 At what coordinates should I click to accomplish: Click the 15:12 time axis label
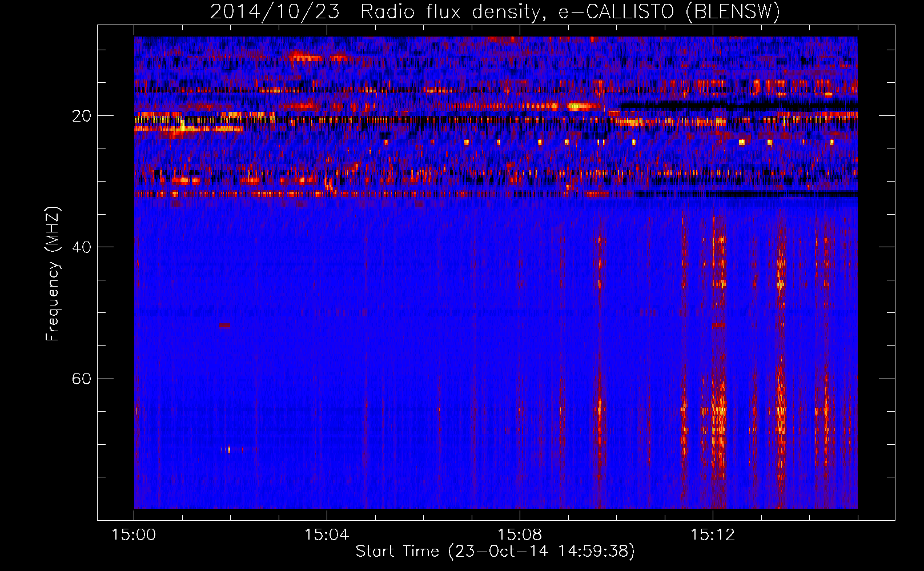[713, 534]
